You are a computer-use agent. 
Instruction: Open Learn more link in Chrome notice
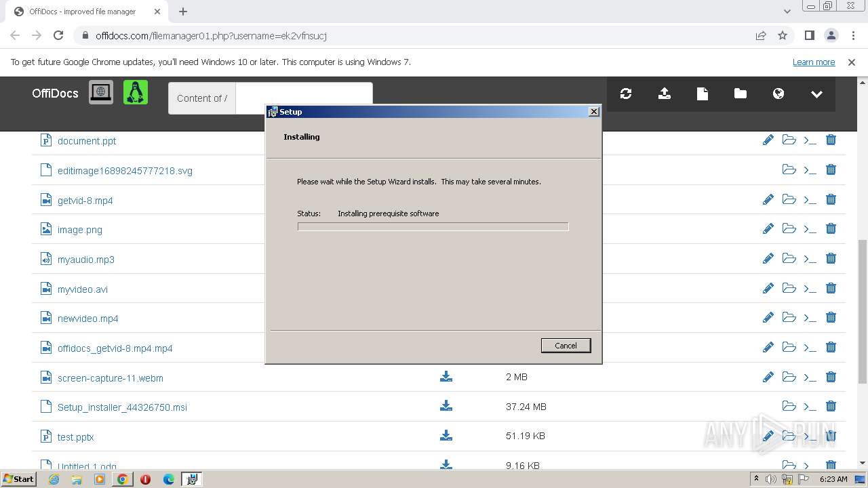[x=814, y=62]
